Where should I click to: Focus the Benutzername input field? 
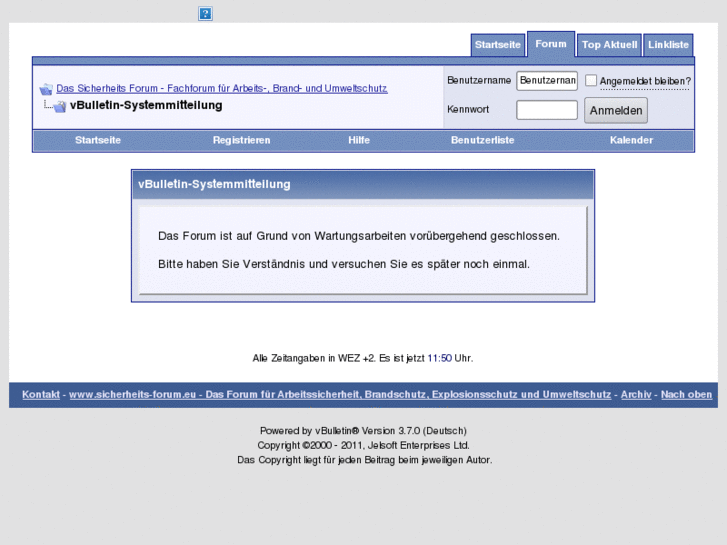(547, 81)
